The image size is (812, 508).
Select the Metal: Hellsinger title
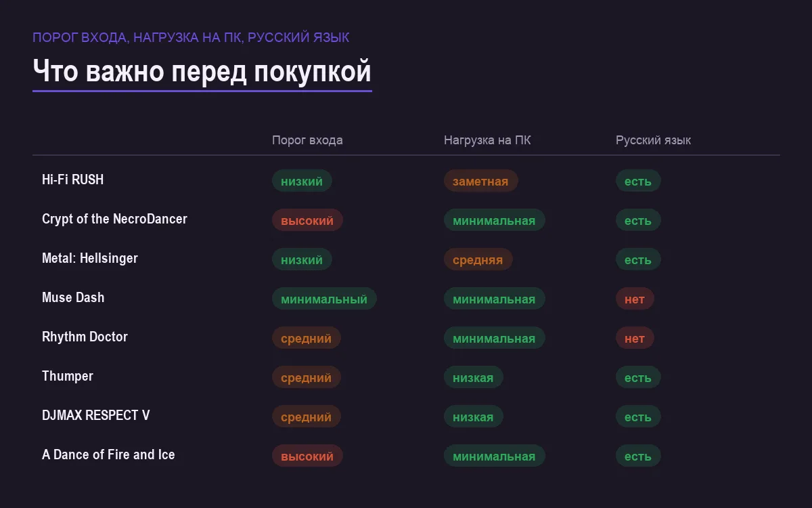pos(89,258)
